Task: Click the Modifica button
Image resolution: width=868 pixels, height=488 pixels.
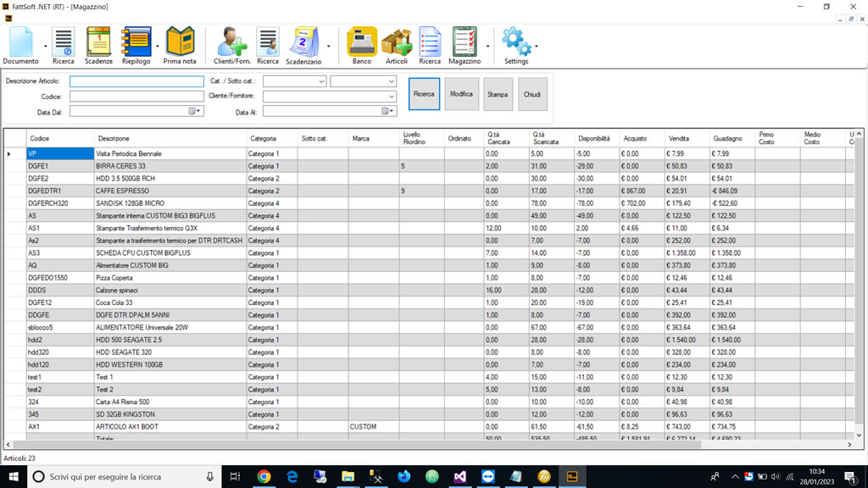Action: click(462, 94)
